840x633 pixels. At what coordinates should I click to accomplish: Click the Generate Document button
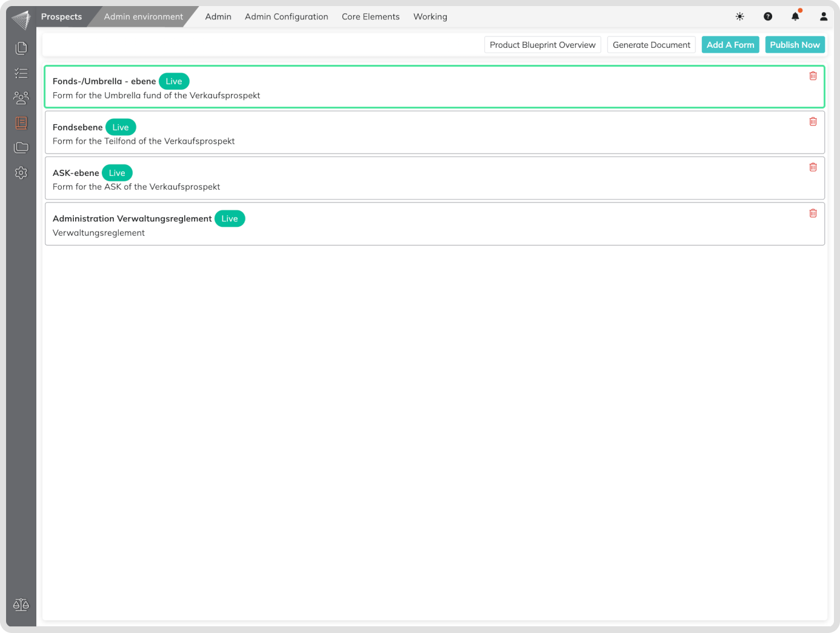pos(651,45)
